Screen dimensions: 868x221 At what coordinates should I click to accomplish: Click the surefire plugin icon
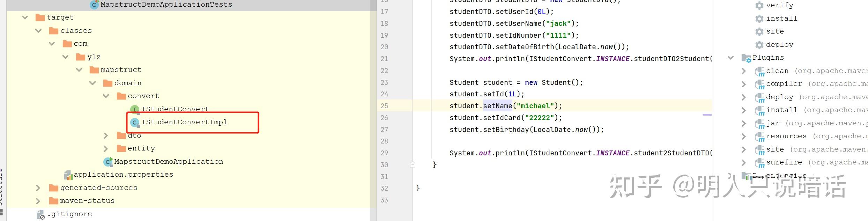point(759,163)
